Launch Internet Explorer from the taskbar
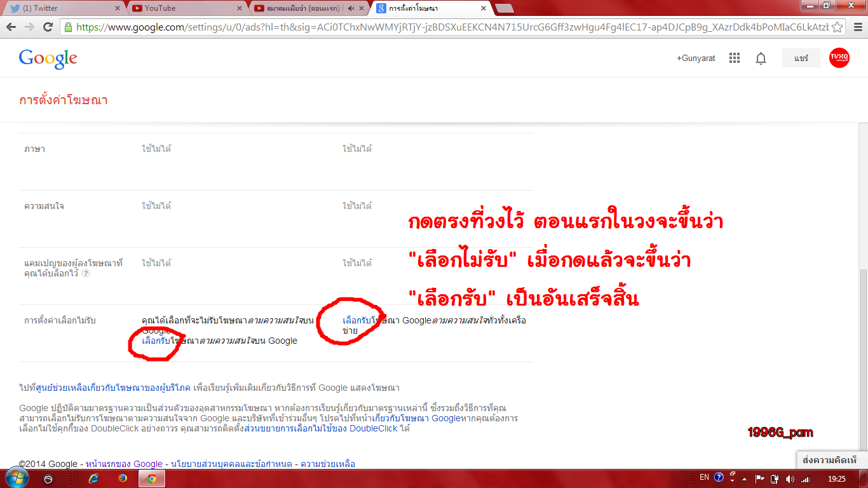The image size is (868, 488). pyautogui.click(x=94, y=478)
